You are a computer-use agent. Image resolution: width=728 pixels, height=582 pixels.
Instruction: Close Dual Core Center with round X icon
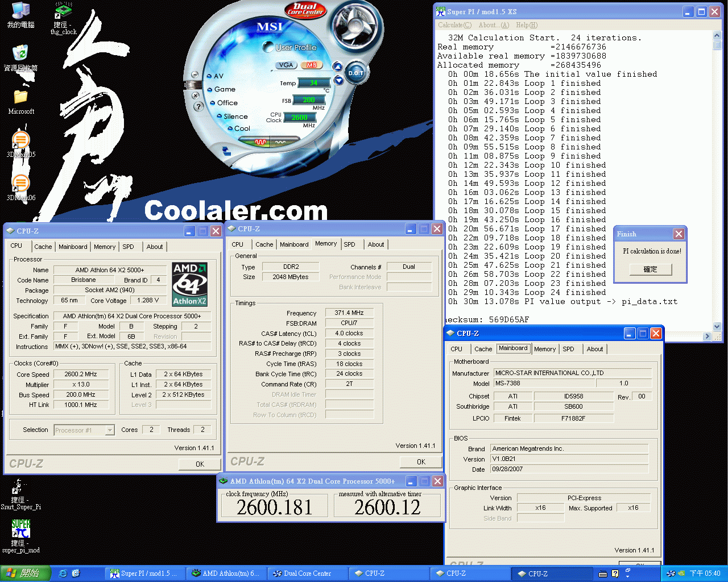click(x=195, y=95)
